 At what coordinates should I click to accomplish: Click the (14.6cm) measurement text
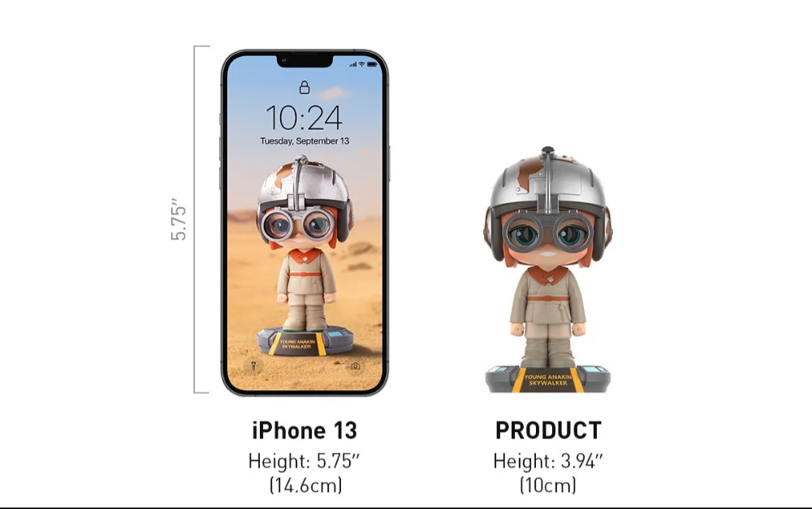[x=305, y=485]
